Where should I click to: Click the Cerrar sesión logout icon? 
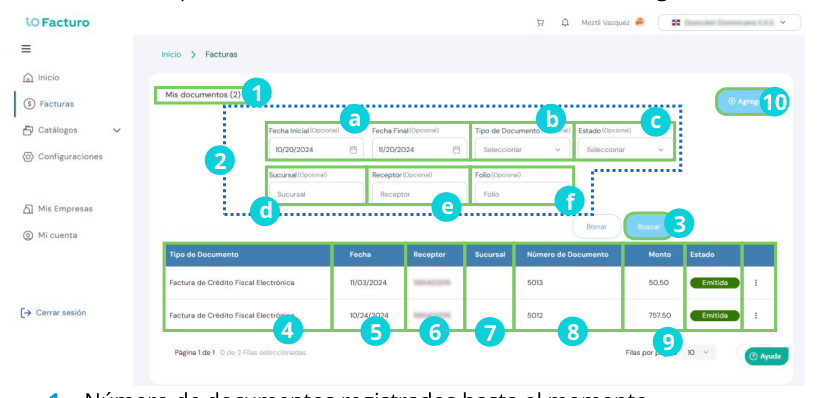[26, 313]
